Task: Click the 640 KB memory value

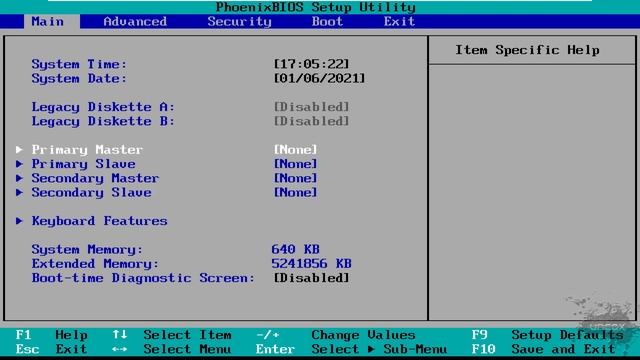Action: (x=296, y=249)
